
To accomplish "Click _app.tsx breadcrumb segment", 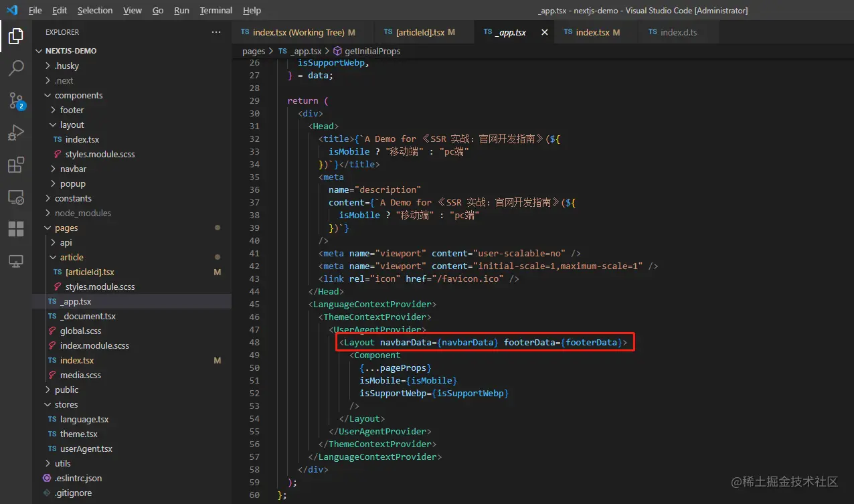I will pos(301,51).
